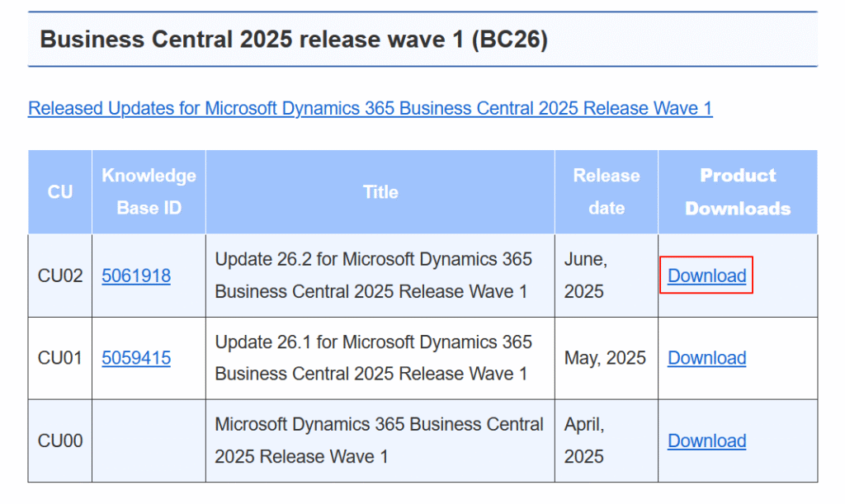
Task: Click the Update 26.1 title text
Action: point(373,358)
